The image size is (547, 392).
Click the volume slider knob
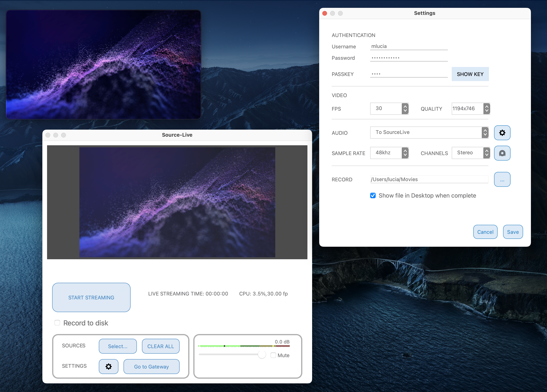click(x=262, y=354)
